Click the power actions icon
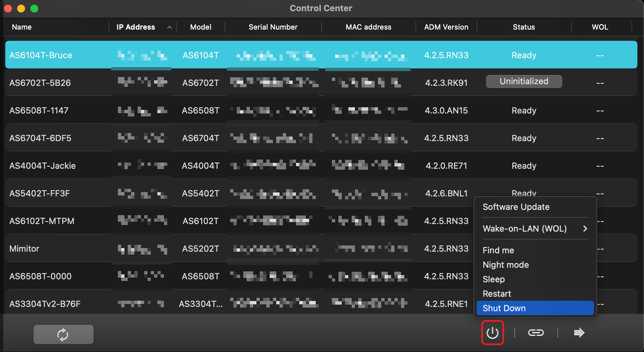This screenshot has width=644, height=352. pos(492,333)
